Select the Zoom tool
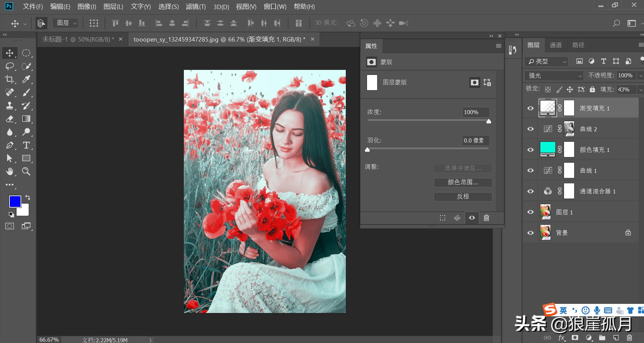644x343 pixels. (26, 171)
